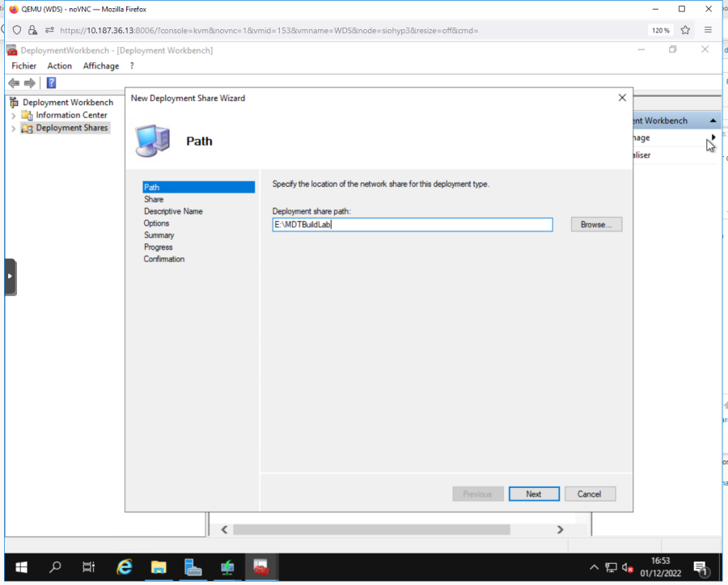Image resolution: width=728 pixels, height=585 pixels.
Task: Open the green monitor taskbar app
Action: 227,567
